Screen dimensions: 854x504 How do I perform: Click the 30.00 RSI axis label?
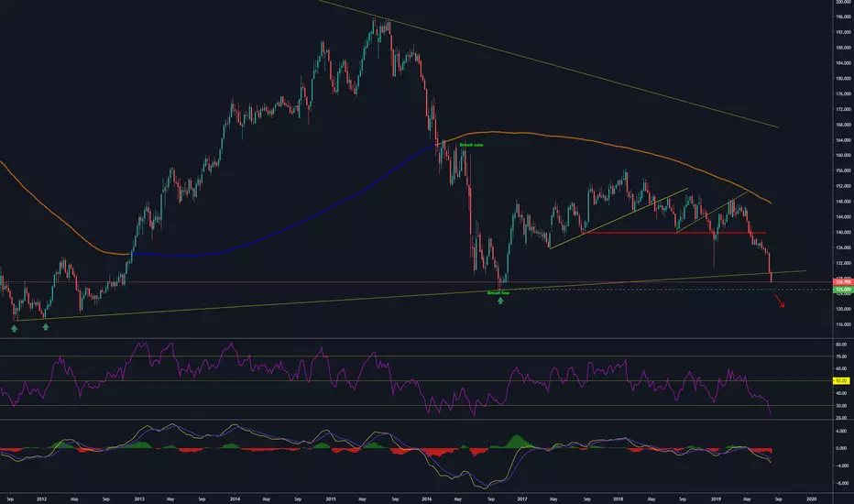pyautogui.click(x=841, y=405)
